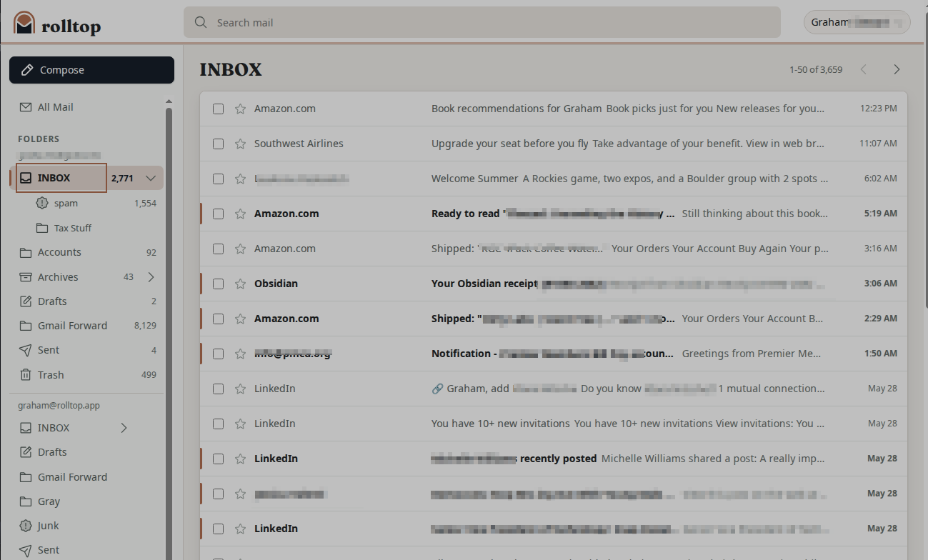Click the magnifier icon in search bar
This screenshot has width=928, height=560.
point(201,22)
